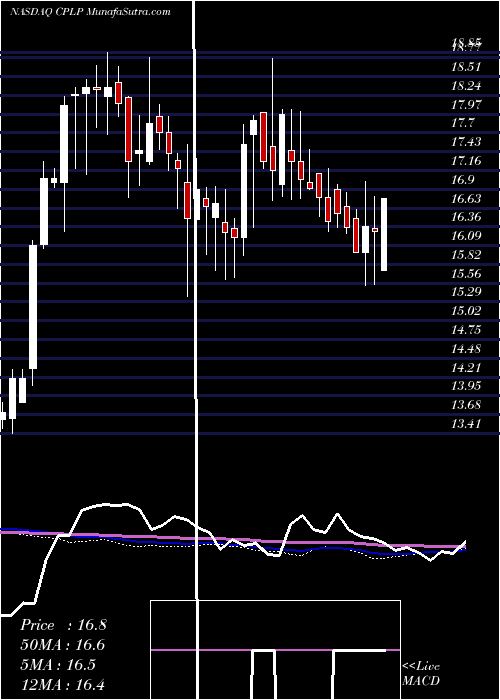Click the <<Live MACD label

tap(421, 673)
